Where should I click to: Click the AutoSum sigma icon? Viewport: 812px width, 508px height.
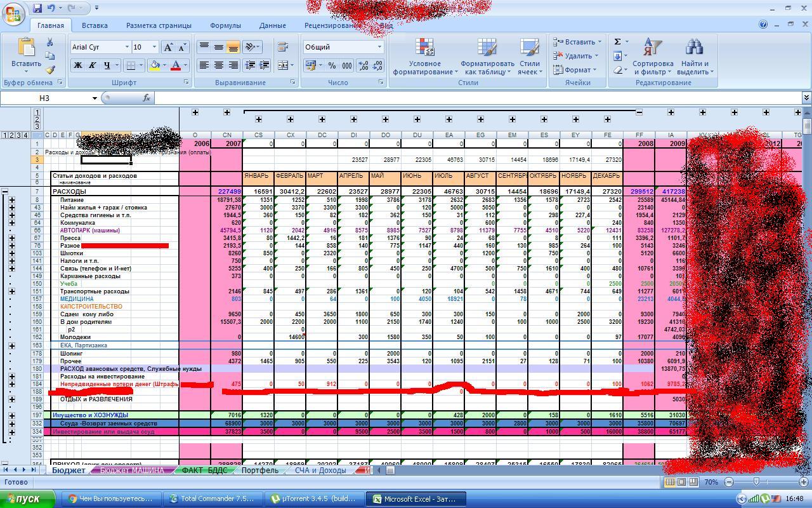coord(617,42)
